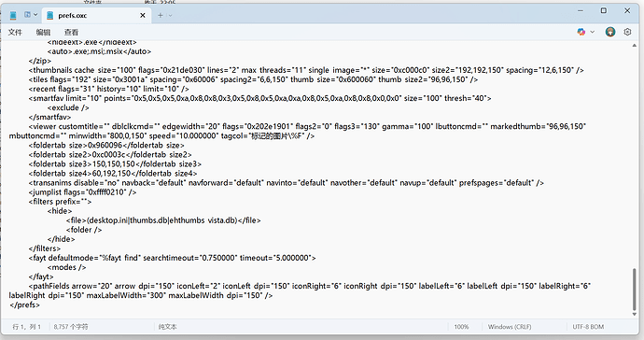Viewport: 644px width, 340px height.
Task: Expand the tab list dropdown chevron
Action: click(x=35, y=15)
